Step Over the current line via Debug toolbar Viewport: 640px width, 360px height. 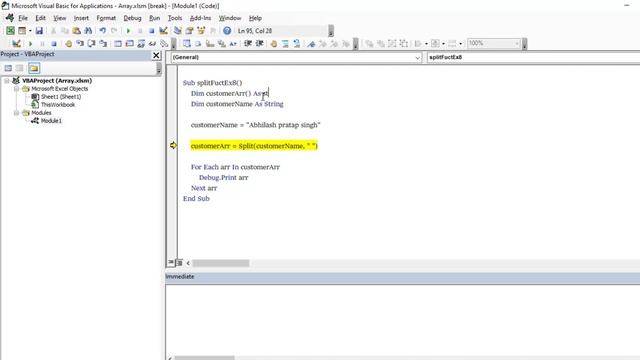click(91, 43)
